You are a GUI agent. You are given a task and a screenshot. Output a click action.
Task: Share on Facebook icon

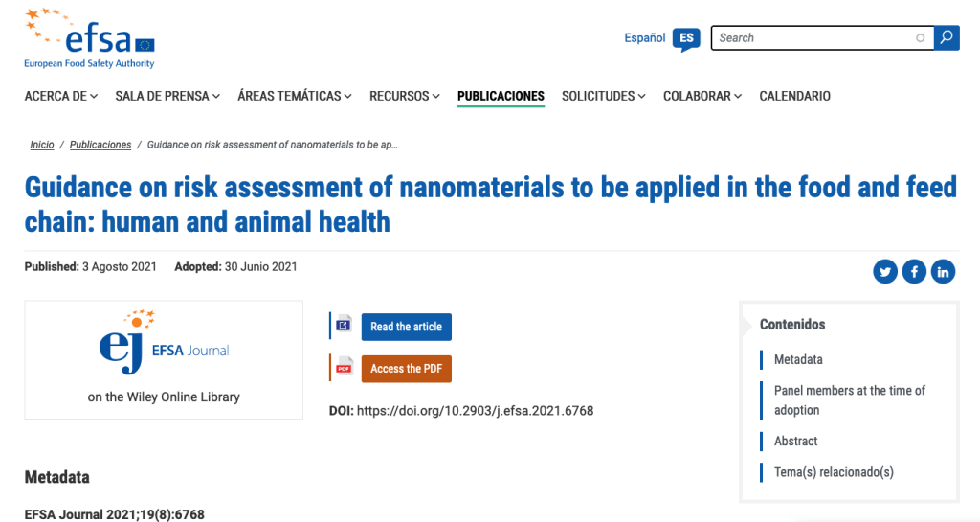coord(914,272)
